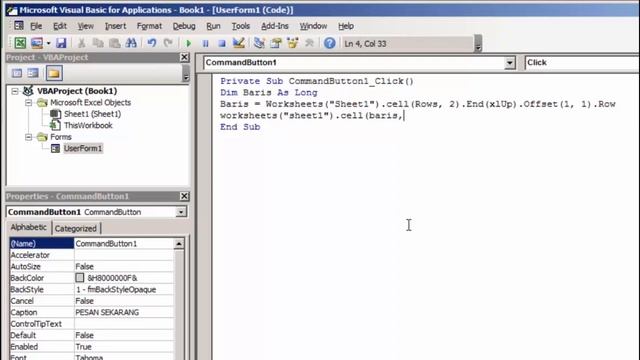The image size is (640, 360).
Task: Select the BackStyle property row
Action: point(91,289)
